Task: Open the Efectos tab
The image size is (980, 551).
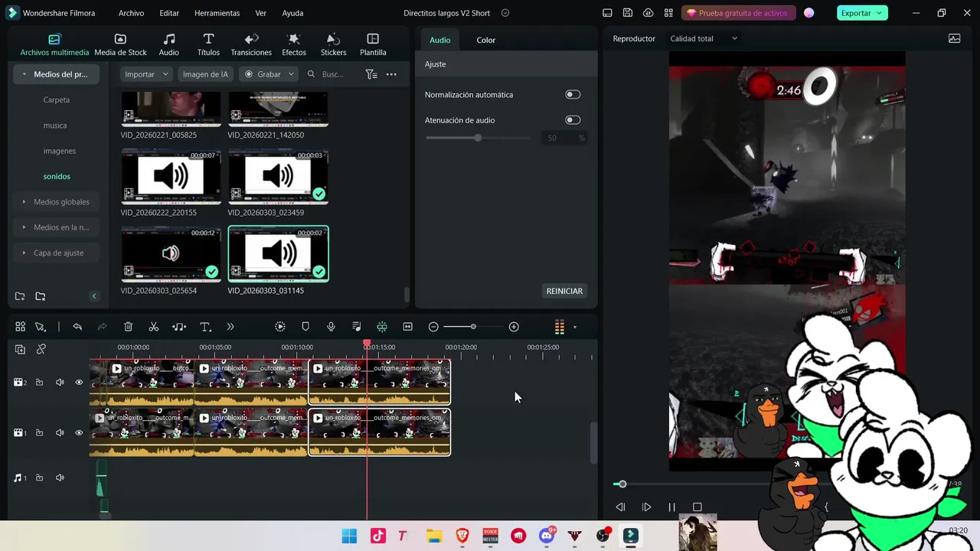Action: point(294,45)
